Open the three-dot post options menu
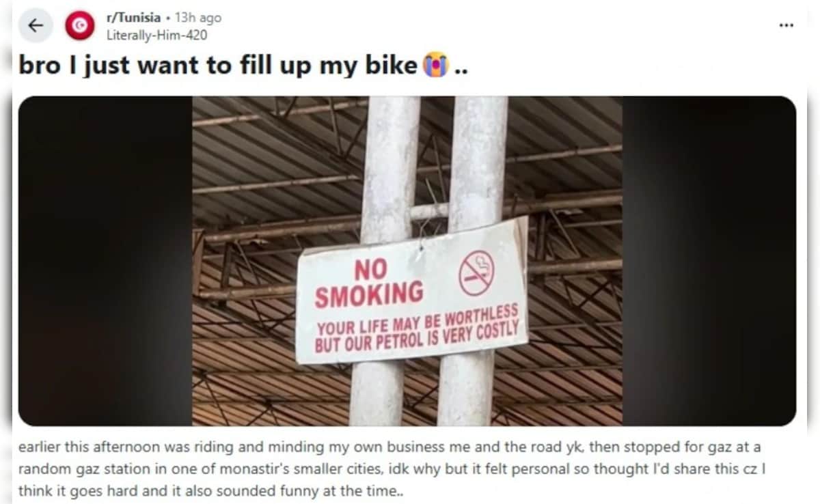The image size is (820, 504). (x=787, y=25)
